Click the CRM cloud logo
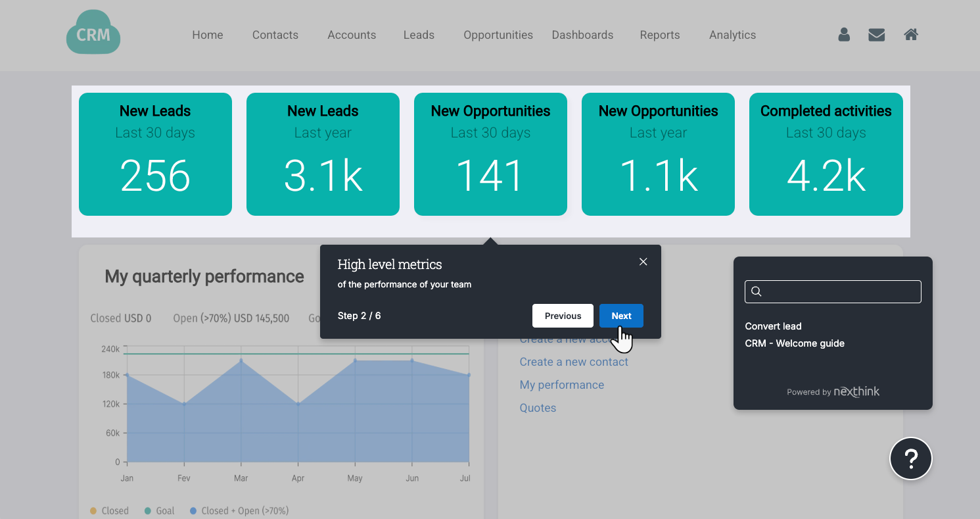The height and width of the screenshot is (519, 980). pos(93,32)
